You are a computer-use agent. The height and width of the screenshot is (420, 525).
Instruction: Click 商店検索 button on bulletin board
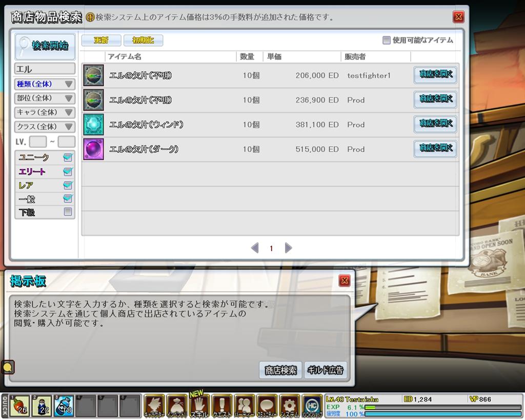click(x=280, y=370)
